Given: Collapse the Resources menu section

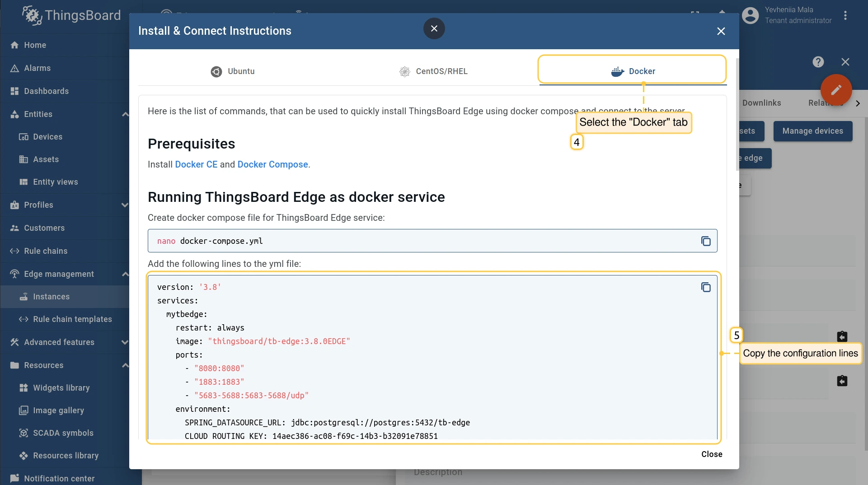Looking at the screenshot, I should tap(125, 365).
